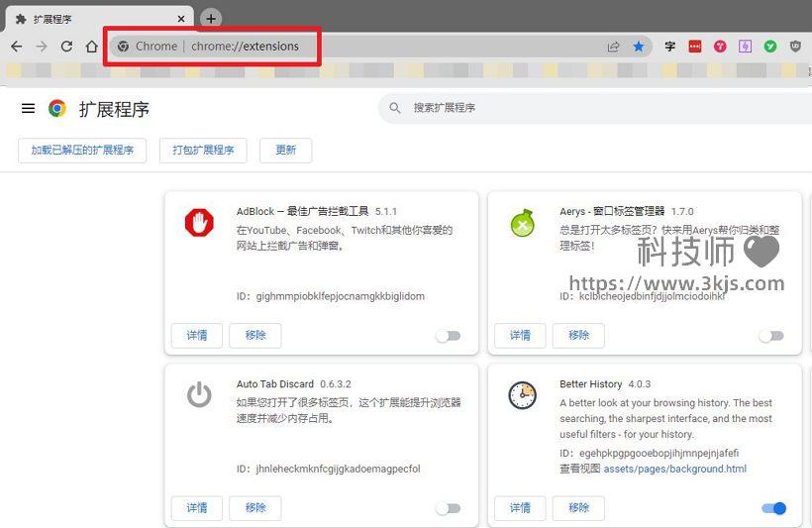Open 详情 for Better History
The height and width of the screenshot is (528, 812).
(520, 508)
